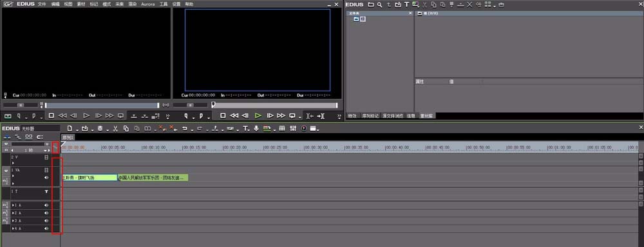This screenshot has width=644, height=247.
Task: Expand the 1 A audio track
Action: (x=13, y=205)
